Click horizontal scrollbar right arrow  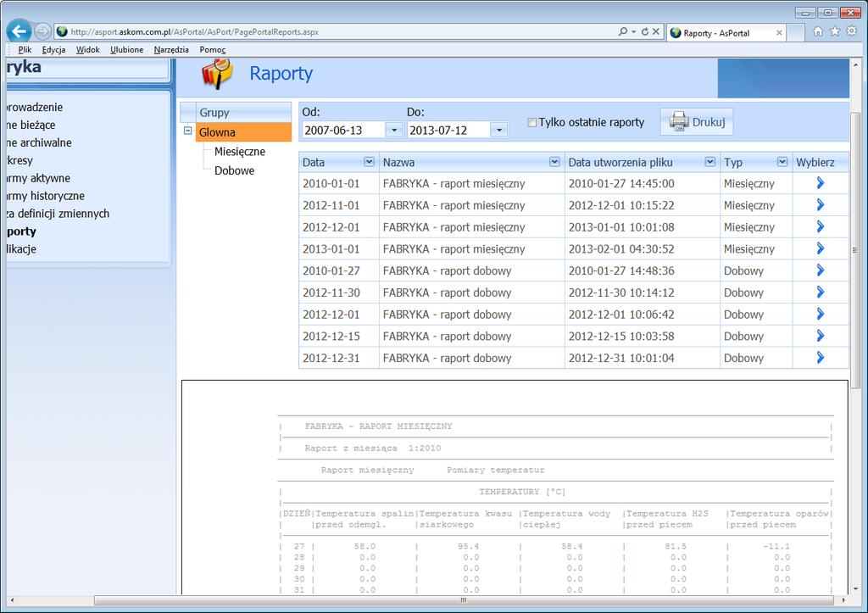(843, 600)
